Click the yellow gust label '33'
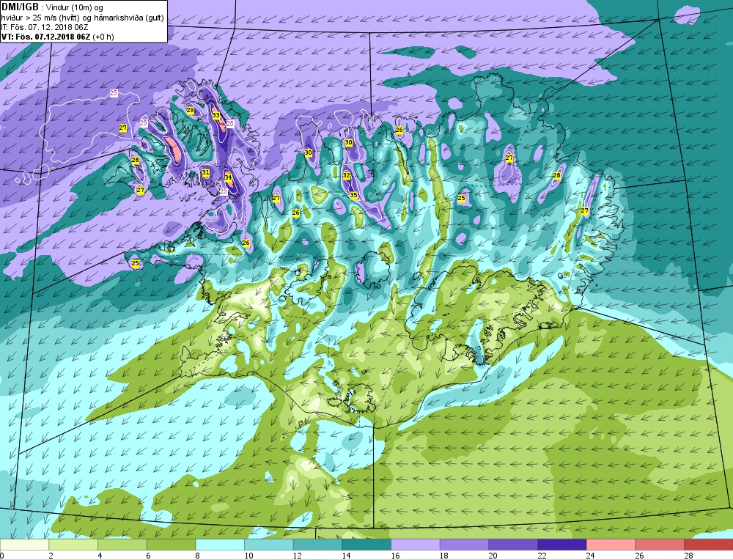 click(216, 115)
